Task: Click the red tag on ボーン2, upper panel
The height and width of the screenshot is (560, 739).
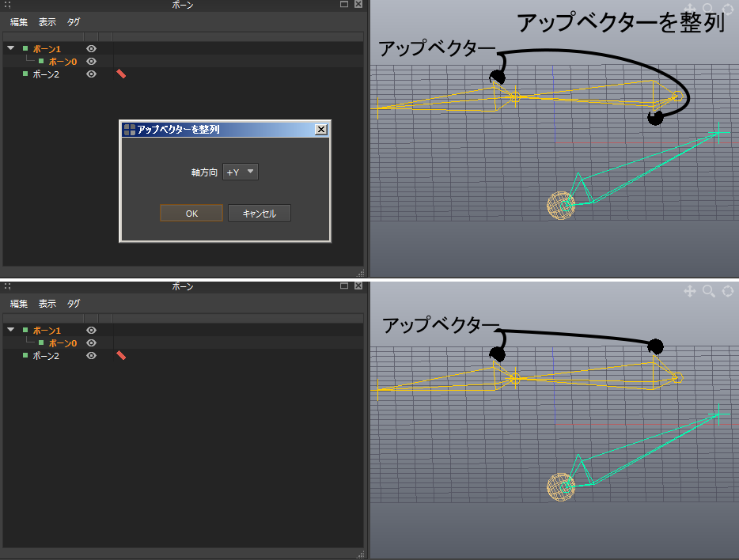Action: [x=121, y=74]
